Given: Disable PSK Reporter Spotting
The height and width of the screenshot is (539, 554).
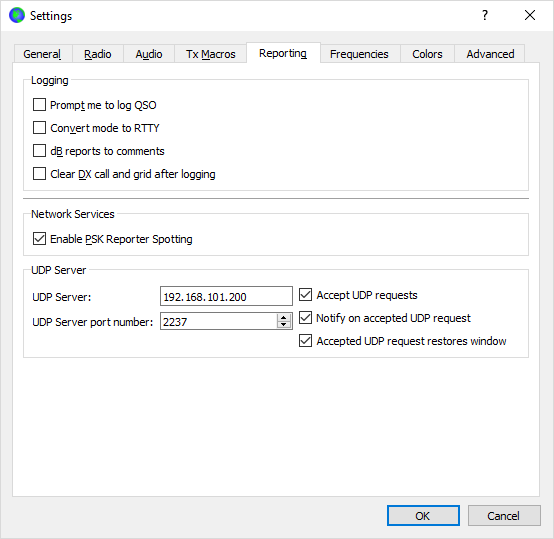Looking at the screenshot, I should 39,239.
